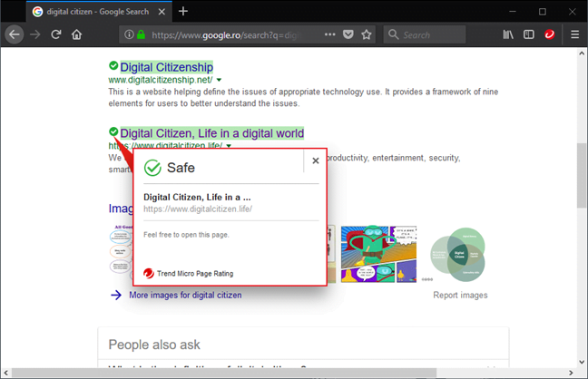Click the green secure connection padlock

click(x=141, y=34)
